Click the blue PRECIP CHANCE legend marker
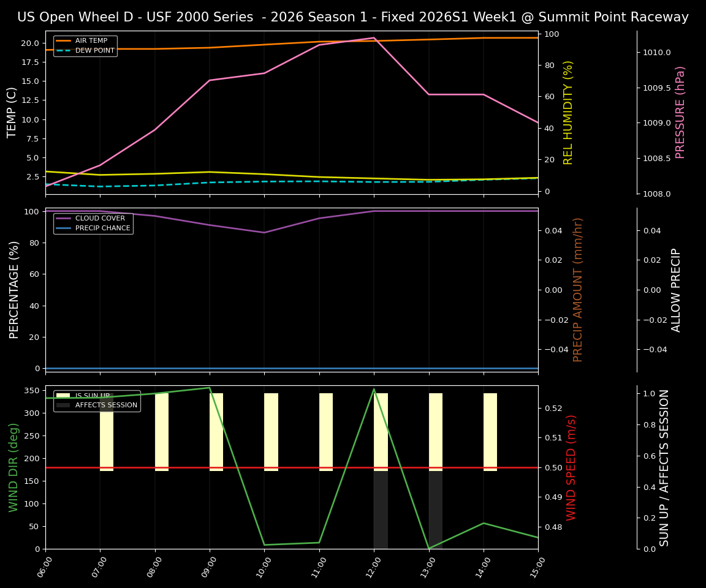The height and width of the screenshot is (588, 706). (x=62, y=227)
